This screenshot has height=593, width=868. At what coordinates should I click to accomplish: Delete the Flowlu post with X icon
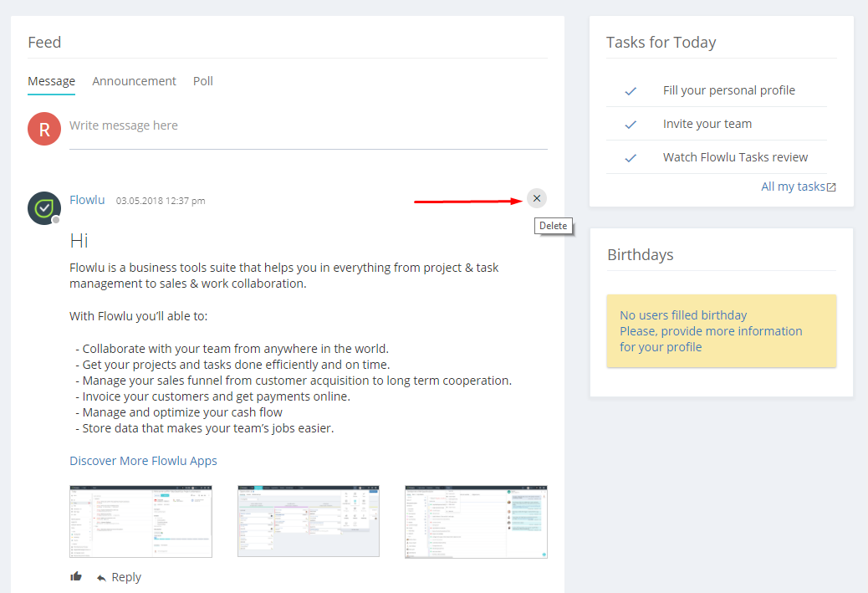pos(536,198)
